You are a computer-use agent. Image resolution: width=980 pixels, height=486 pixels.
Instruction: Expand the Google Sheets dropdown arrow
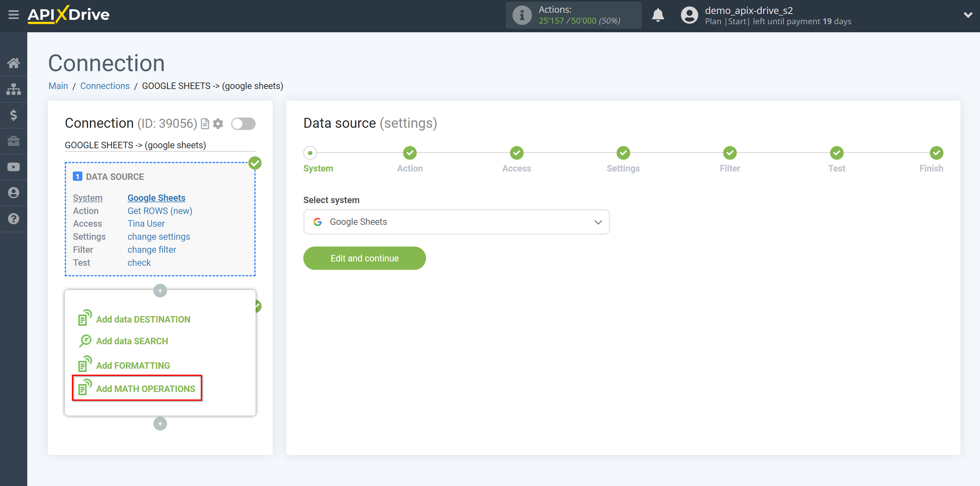coord(598,222)
